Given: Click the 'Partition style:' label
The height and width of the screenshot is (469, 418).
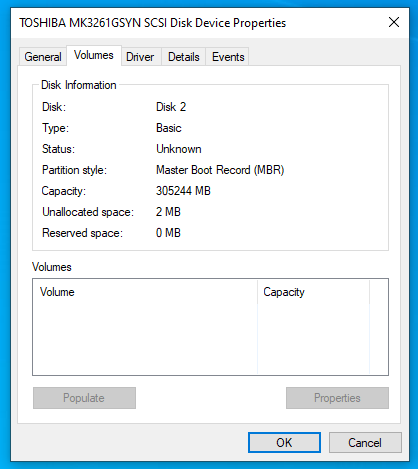Looking at the screenshot, I should tap(74, 170).
